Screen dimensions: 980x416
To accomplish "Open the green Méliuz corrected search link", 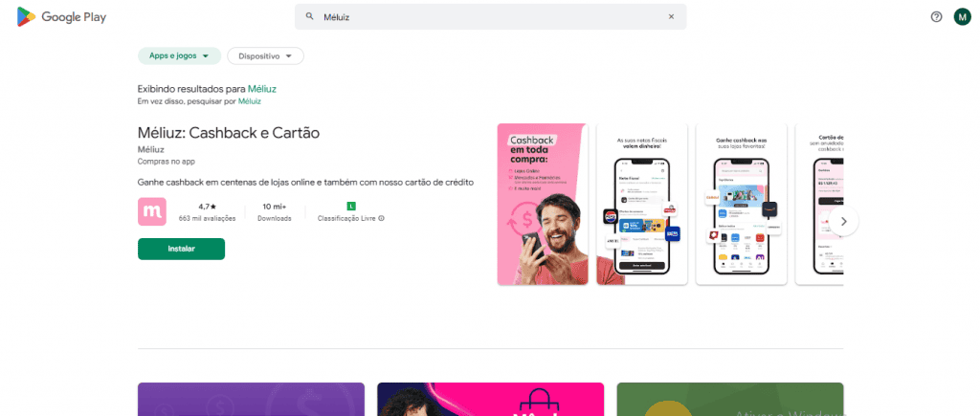I will point(262,89).
